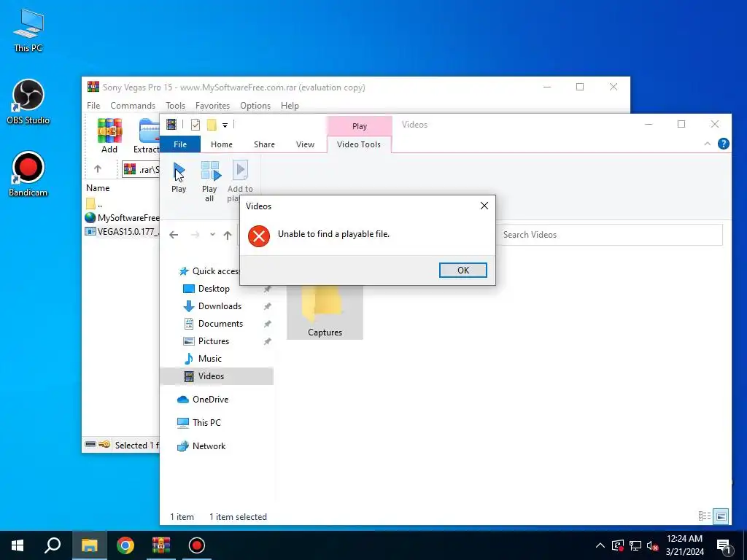Click Properties icon in quick access toolbar
747x560 pixels.
click(x=196, y=125)
